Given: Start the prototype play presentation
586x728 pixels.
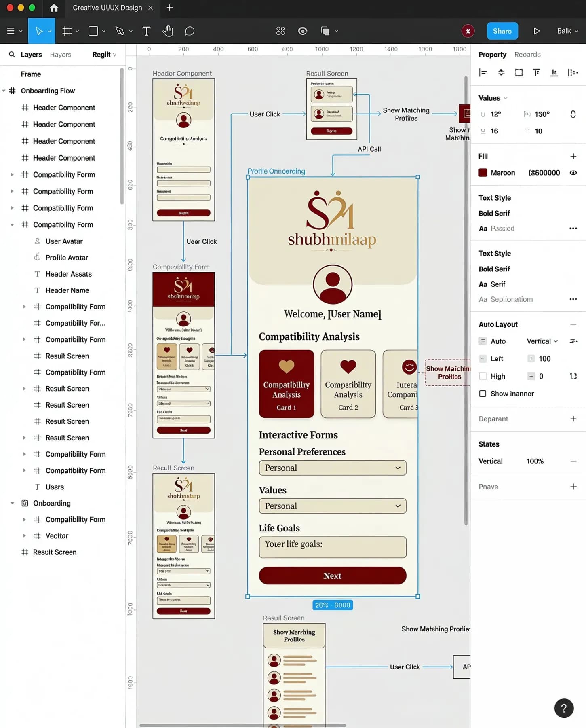Looking at the screenshot, I should point(536,31).
